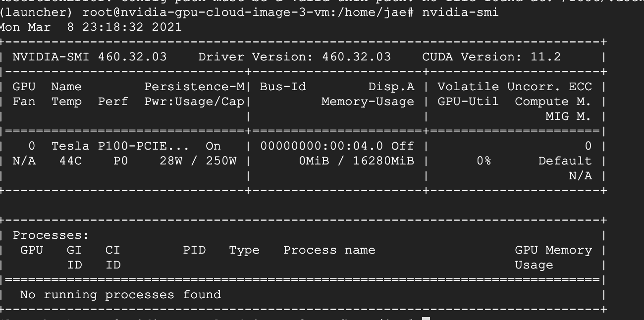Click the CUDA Version 11.2 text
644x320 pixels.
click(491, 57)
